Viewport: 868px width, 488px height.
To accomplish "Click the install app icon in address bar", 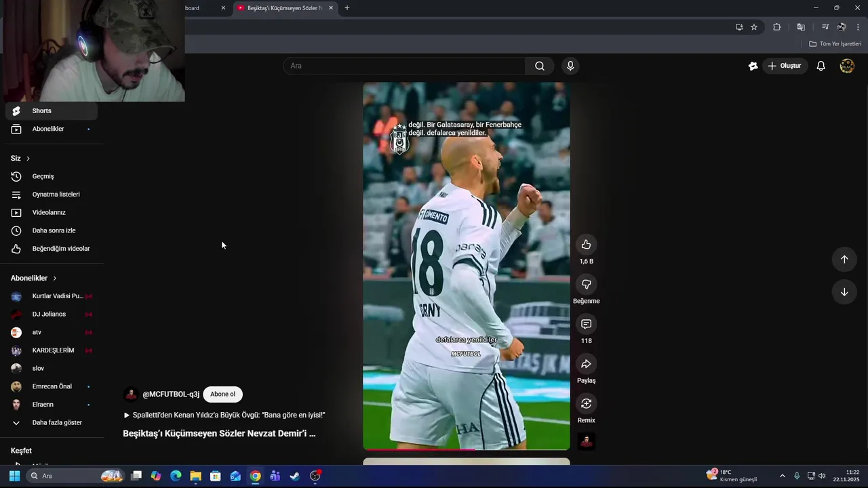I will [x=739, y=27].
